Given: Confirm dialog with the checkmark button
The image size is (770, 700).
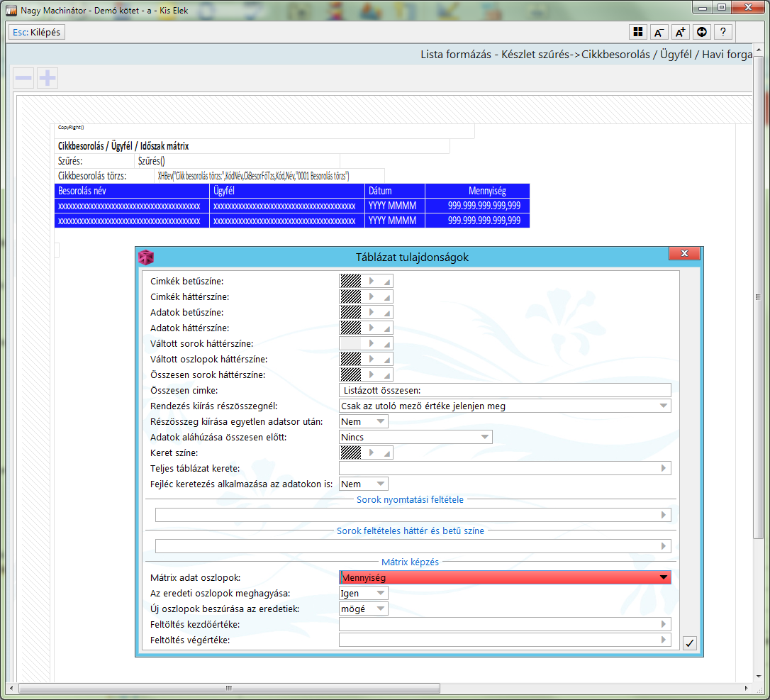Looking at the screenshot, I should pyautogui.click(x=689, y=643).
